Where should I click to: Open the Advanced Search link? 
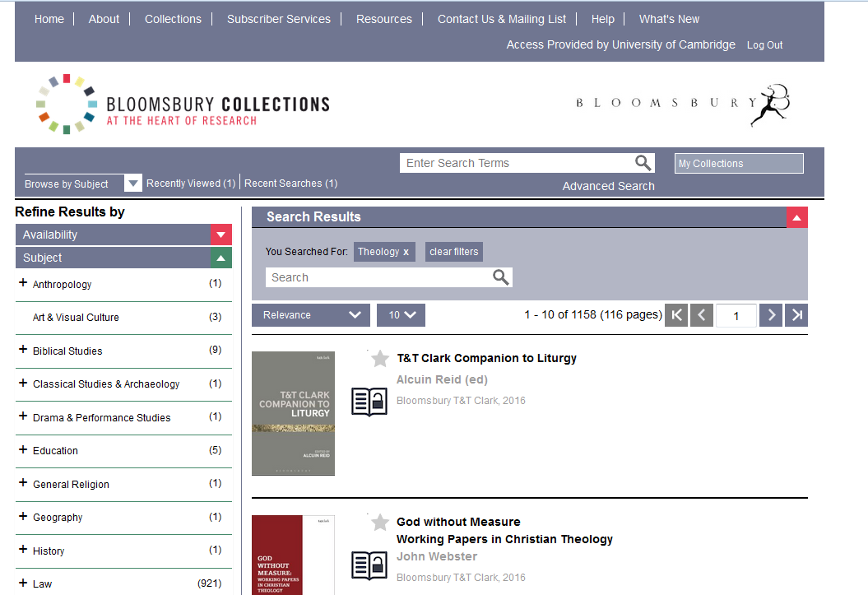608,187
